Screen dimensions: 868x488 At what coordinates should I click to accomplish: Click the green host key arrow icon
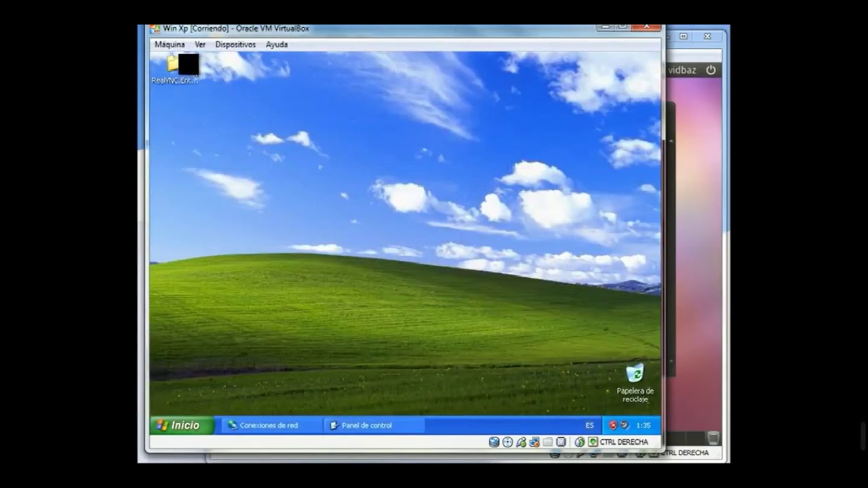point(593,442)
